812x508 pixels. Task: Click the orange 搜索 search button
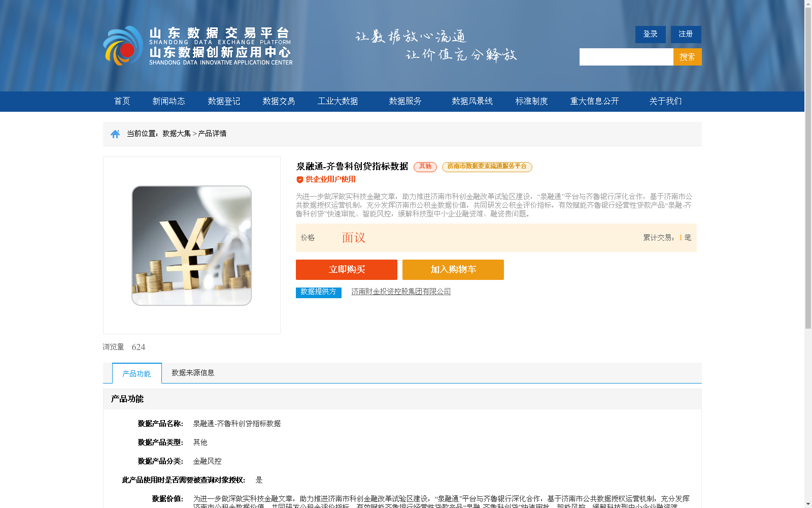687,56
